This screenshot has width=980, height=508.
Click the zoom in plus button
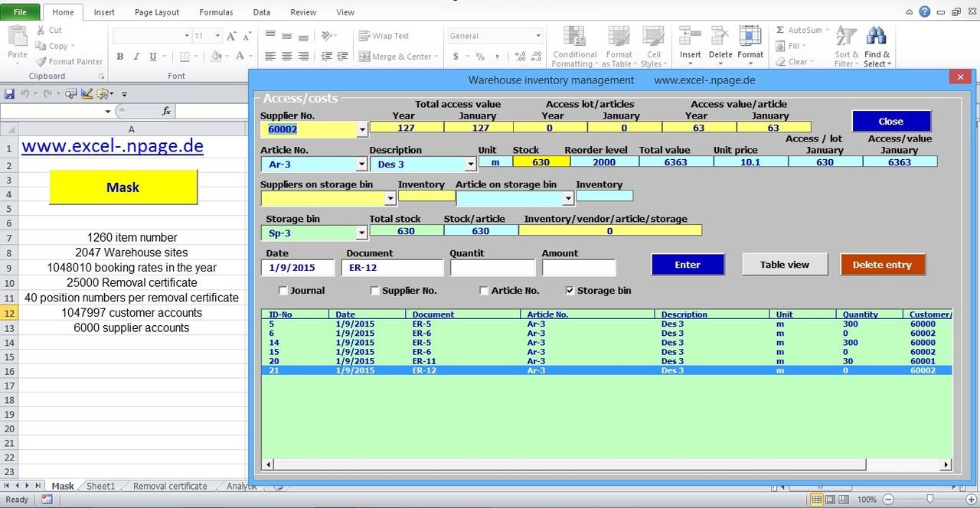971,500
